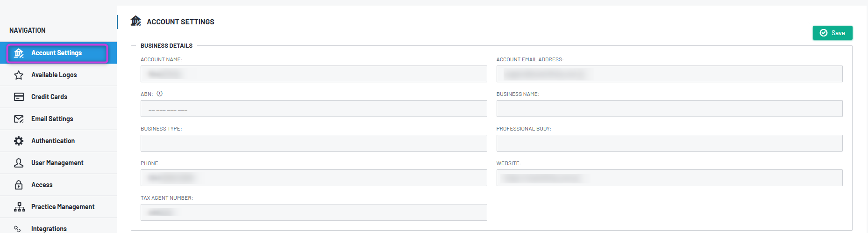Image resolution: width=868 pixels, height=233 pixels.
Task: Click into the Business Name field
Action: pyautogui.click(x=669, y=109)
